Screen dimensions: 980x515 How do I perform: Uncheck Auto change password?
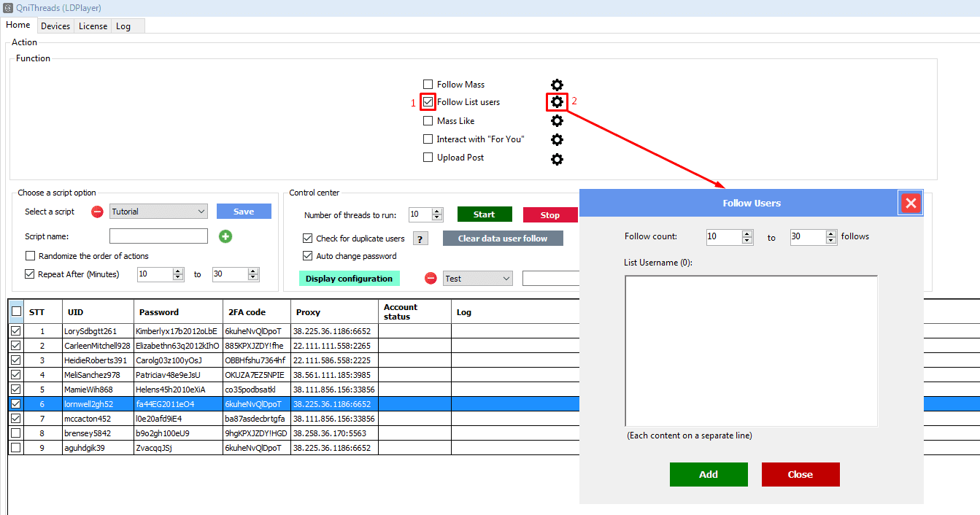click(x=307, y=256)
